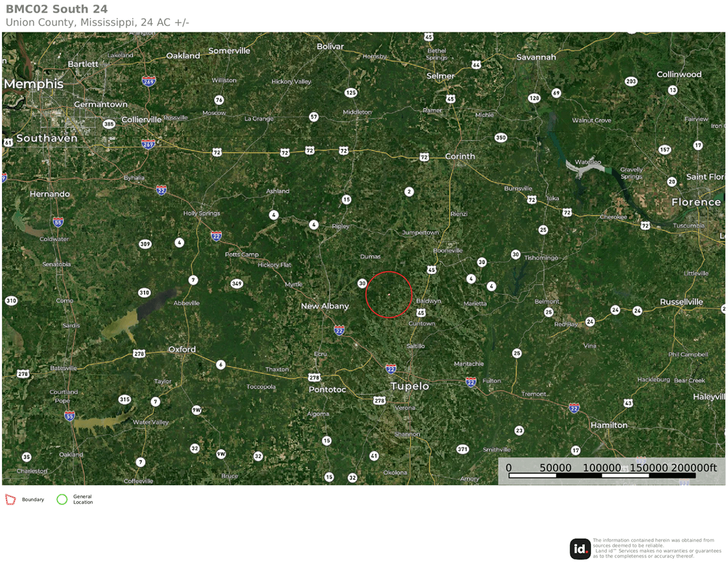The height and width of the screenshot is (562, 728).
Task: Click the Route 125 shield near Middleton
Action: point(351,93)
